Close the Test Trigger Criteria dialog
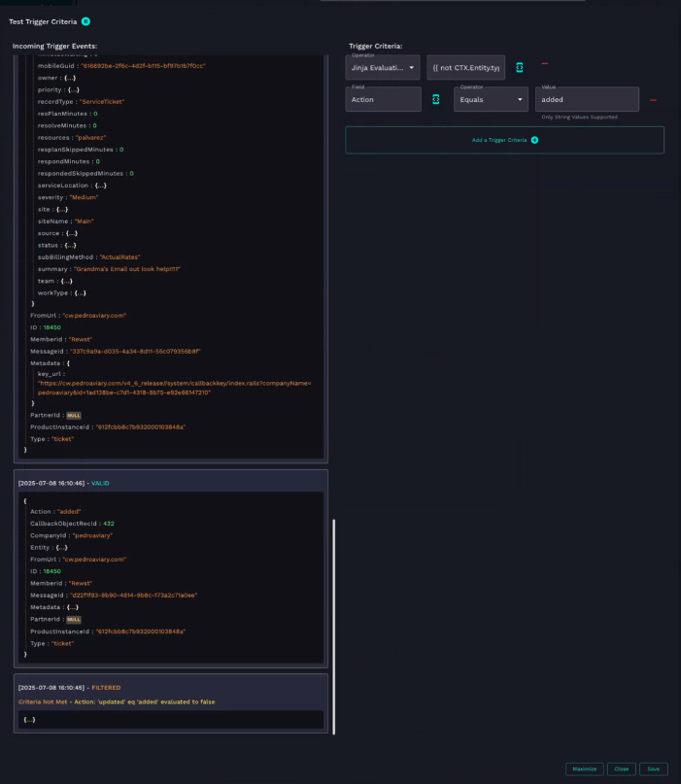 click(622, 768)
